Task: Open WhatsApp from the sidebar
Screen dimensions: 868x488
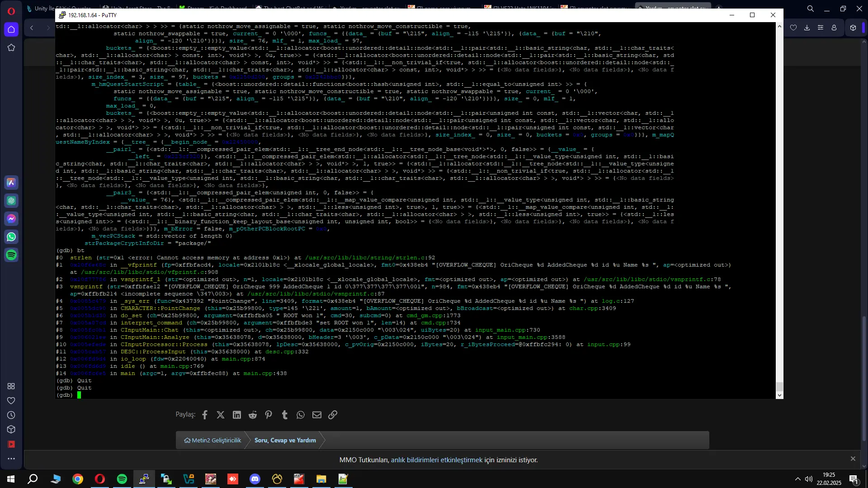Action: tap(11, 237)
